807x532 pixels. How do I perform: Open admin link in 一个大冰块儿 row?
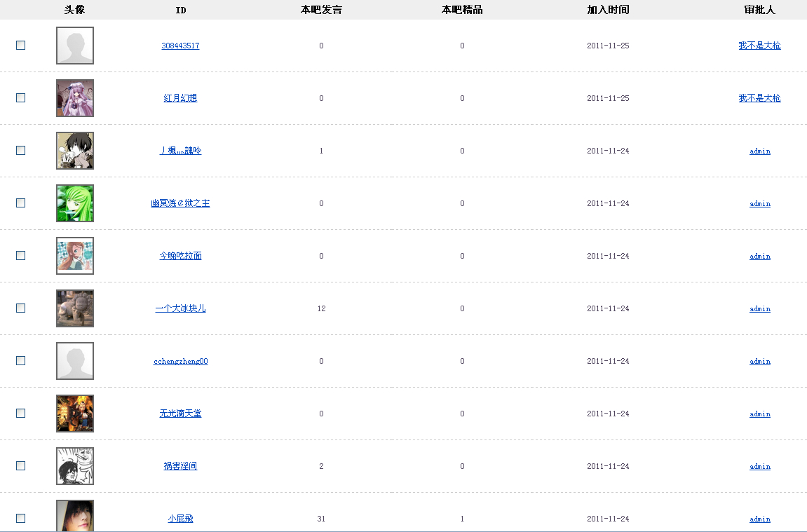click(759, 308)
